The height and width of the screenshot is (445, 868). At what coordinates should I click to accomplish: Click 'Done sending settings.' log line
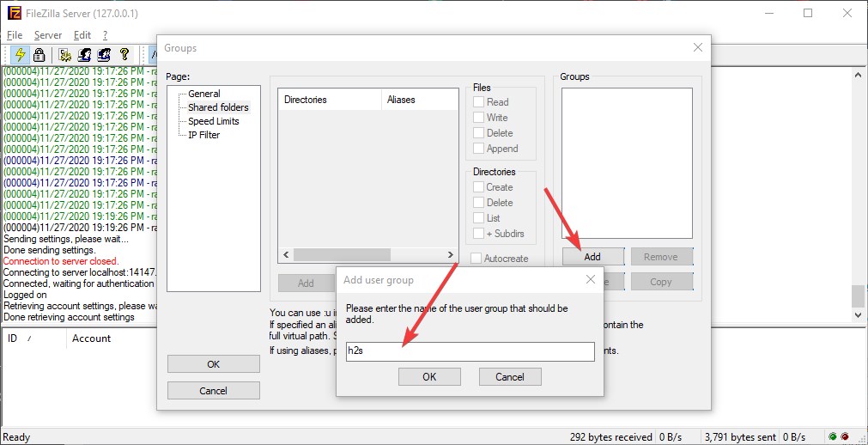click(x=49, y=250)
